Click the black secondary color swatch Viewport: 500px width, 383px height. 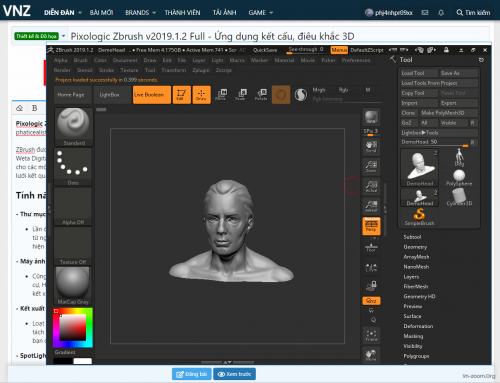63,361
